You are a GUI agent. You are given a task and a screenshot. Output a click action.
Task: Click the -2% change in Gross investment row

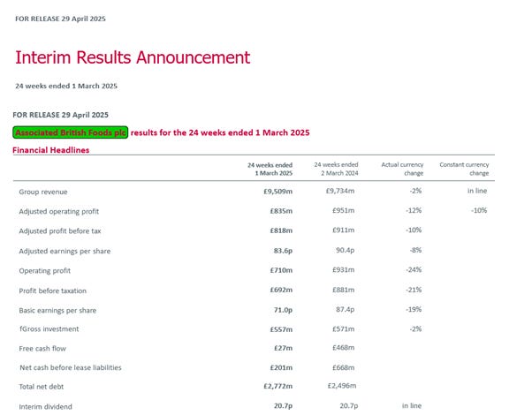click(415, 328)
